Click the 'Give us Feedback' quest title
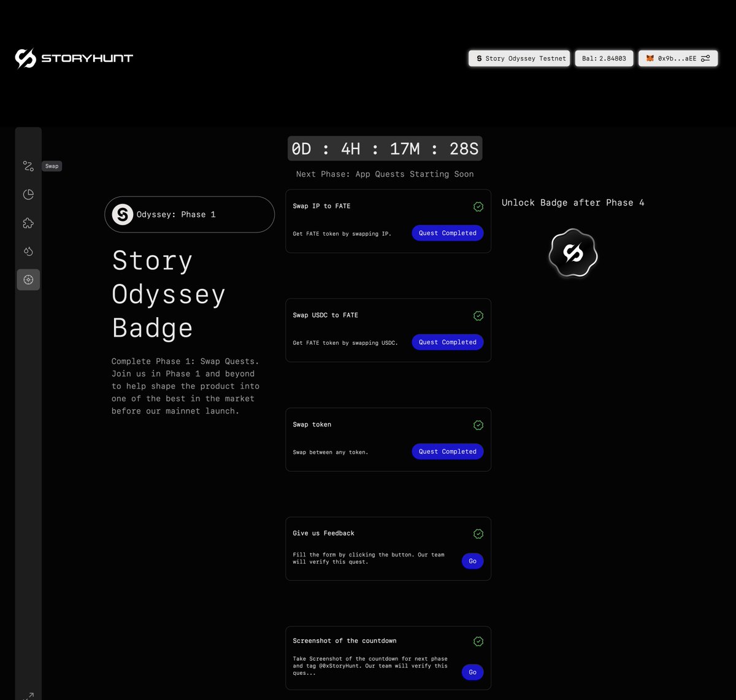Viewport: 736px width, 700px height. click(323, 533)
